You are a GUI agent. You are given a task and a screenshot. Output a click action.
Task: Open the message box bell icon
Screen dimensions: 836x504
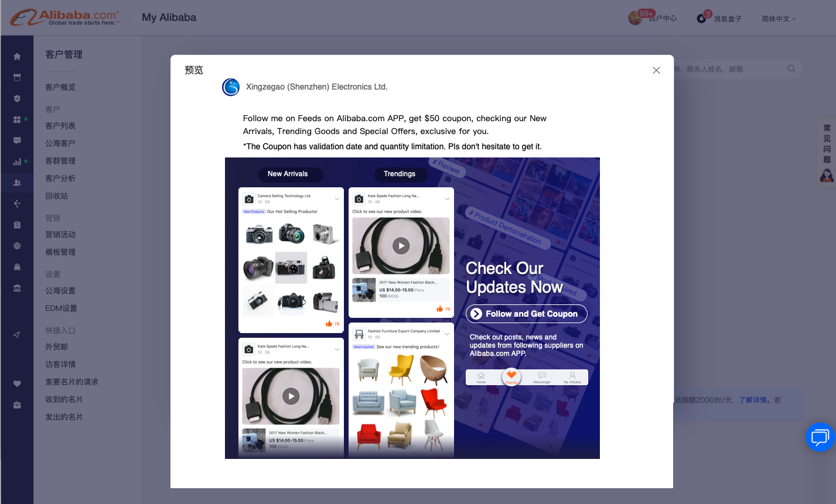[701, 19]
